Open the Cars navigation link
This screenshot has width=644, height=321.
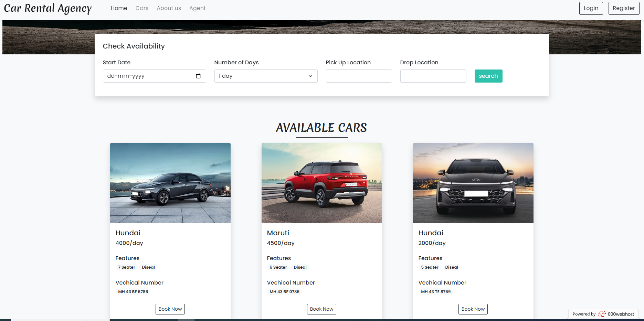[x=142, y=8]
